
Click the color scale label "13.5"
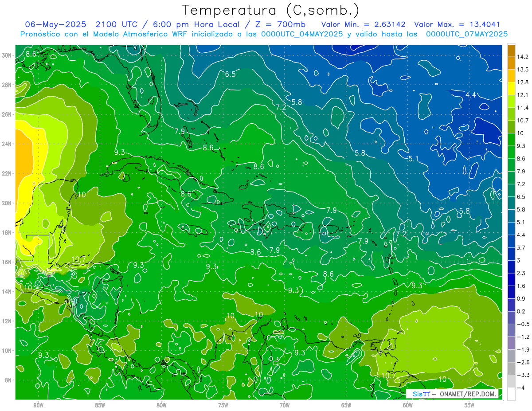pyautogui.click(x=522, y=70)
